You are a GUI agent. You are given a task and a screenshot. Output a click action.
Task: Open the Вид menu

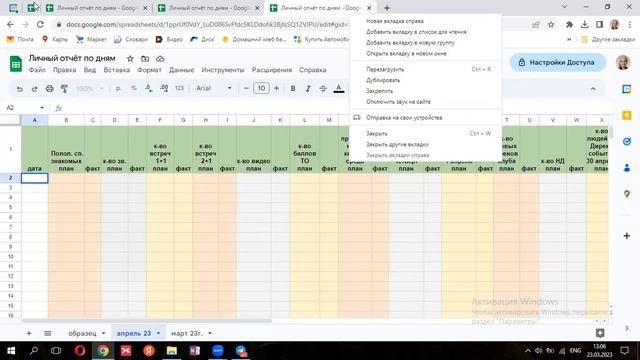coord(90,70)
